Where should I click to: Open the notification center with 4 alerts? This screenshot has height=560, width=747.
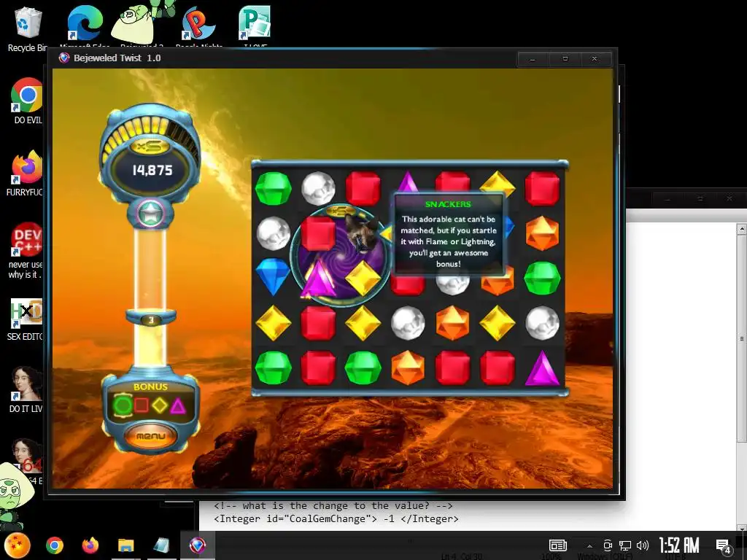pyautogui.click(x=723, y=546)
